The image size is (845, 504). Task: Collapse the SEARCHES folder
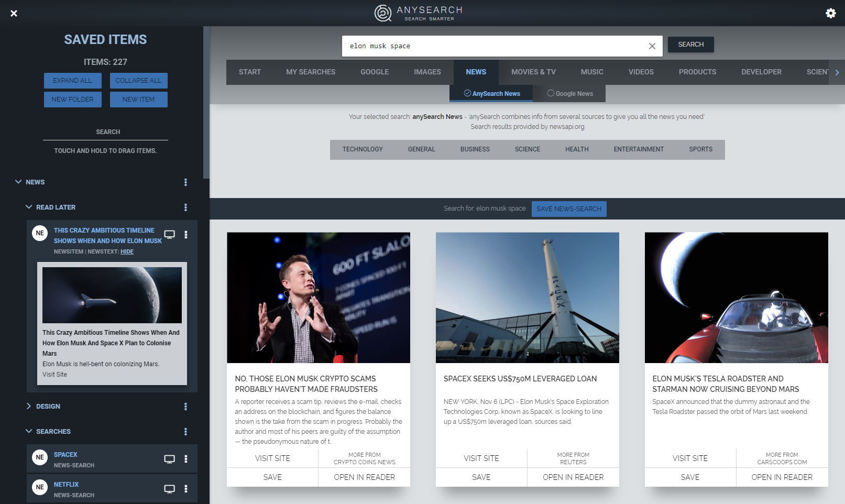tap(29, 431)
